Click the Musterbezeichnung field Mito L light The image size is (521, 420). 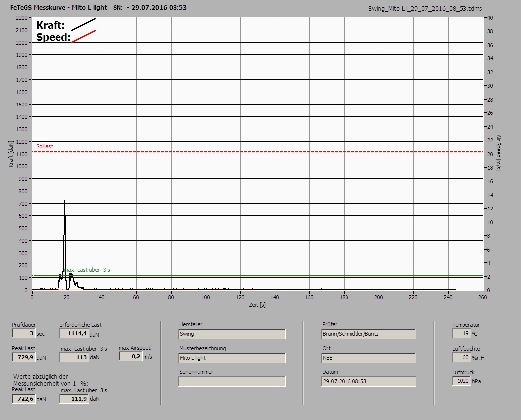(x=232, y=358)
